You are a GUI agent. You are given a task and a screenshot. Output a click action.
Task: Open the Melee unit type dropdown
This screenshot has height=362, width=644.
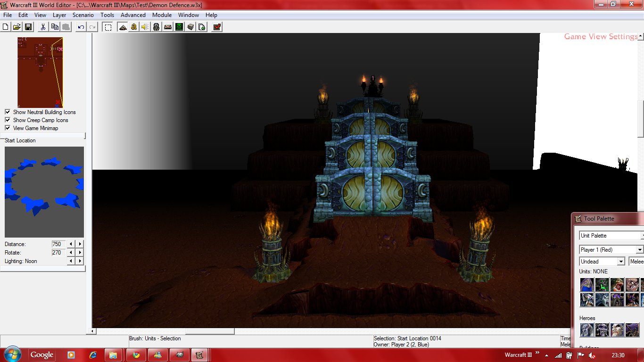pos(636,262)
